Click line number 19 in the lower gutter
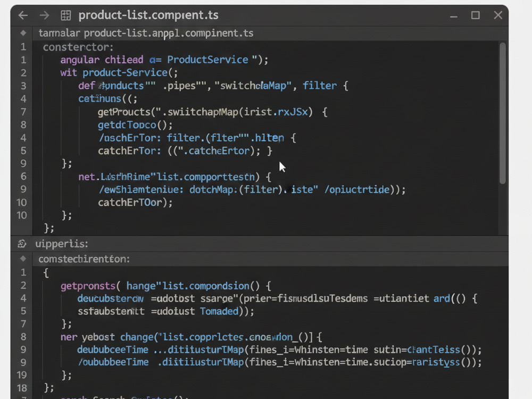This screenshot has height=399, width=532. coord(22,375)
